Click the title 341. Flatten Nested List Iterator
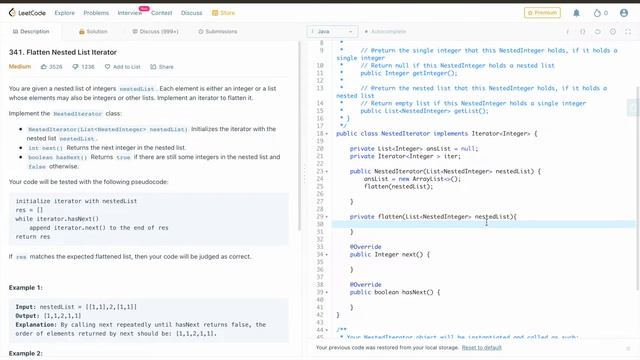Screen dimensions: 640x360 click(x=63, y=52)
